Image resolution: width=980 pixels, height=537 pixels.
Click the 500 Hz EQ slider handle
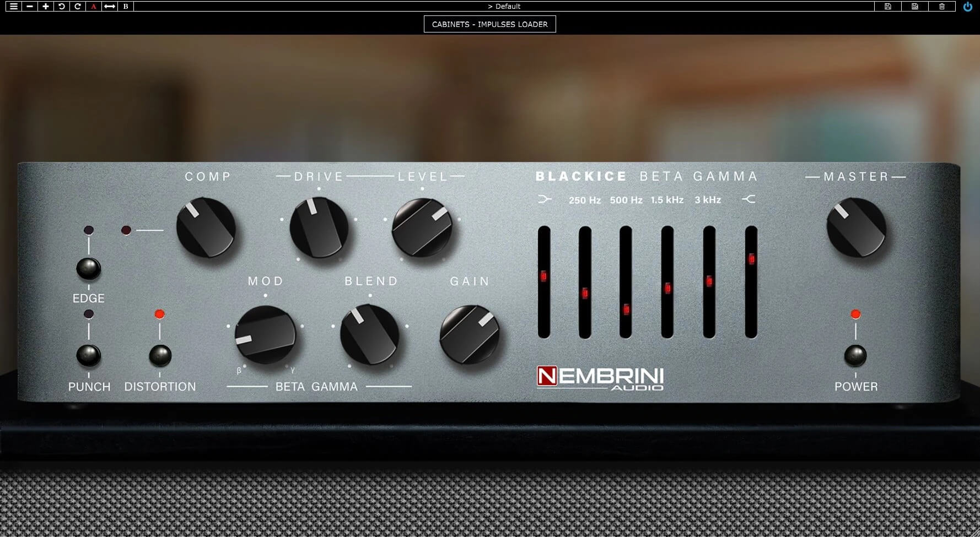[626, 310]
